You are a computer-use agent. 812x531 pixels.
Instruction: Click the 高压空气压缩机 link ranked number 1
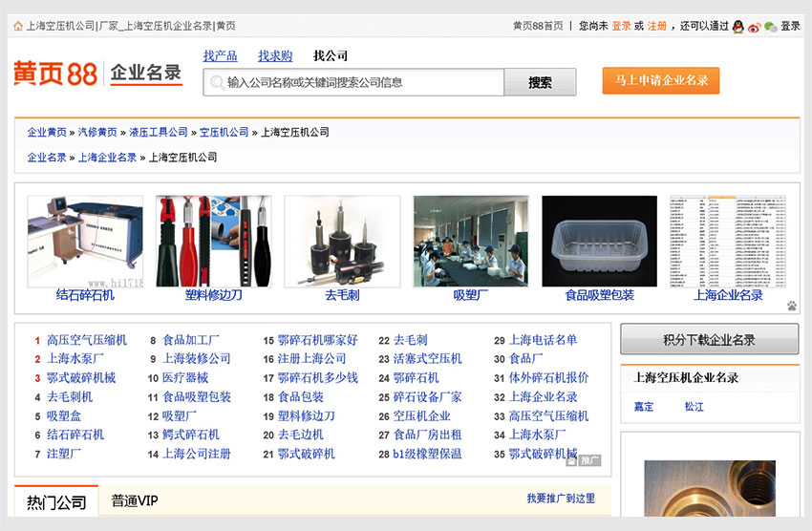(x=87, y=340)
